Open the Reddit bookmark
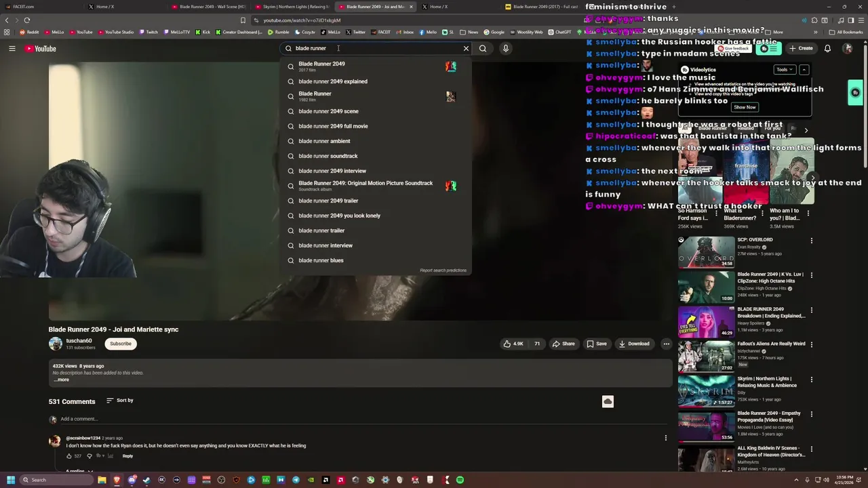The height and width of the screenshot is (488, 868). coord(29,32)
